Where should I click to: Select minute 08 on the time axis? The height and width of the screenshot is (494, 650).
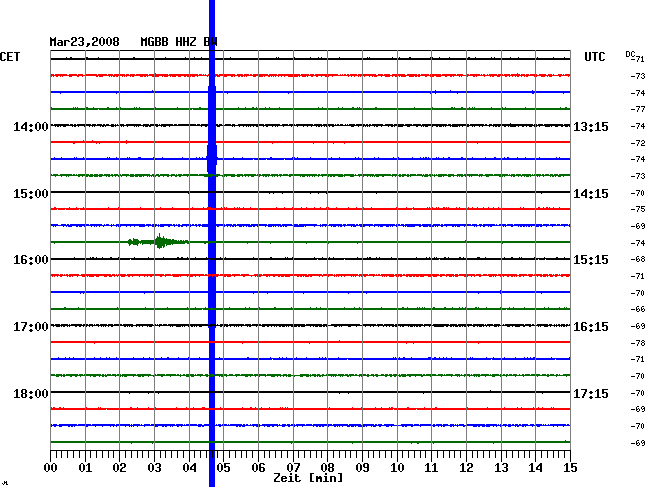[327, 468]
